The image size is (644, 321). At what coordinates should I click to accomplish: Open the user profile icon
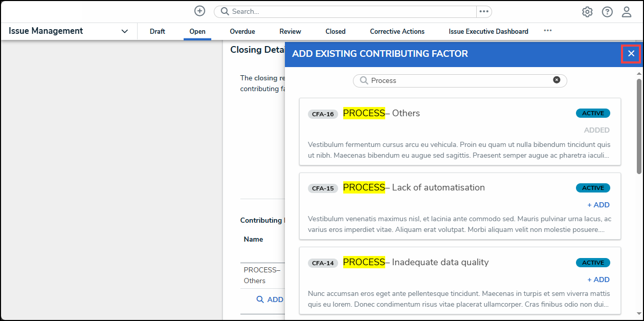(627, 12)
